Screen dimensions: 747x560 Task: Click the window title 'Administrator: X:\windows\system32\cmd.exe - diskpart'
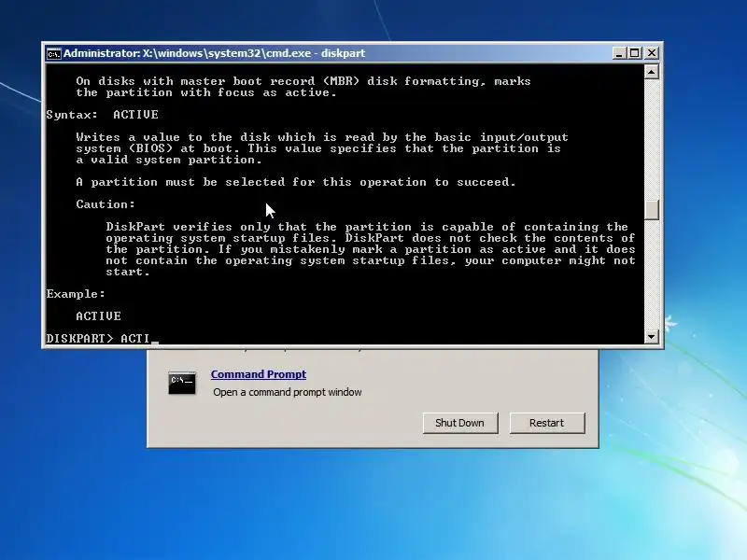tap(215, 53)
